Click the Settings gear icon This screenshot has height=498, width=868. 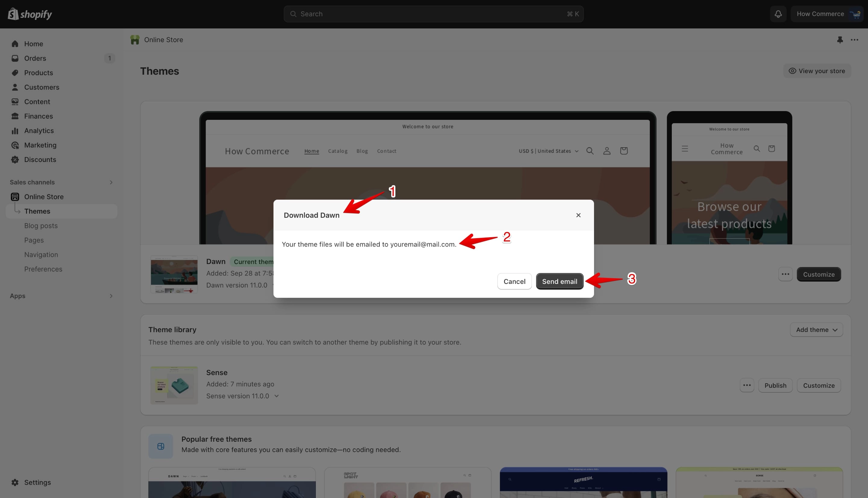tap(15, 482)
